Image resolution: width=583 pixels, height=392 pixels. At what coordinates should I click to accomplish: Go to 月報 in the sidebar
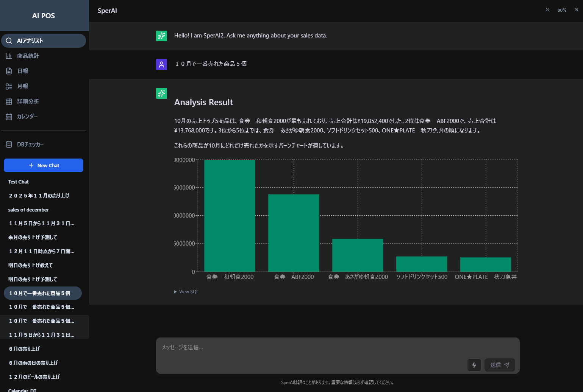pos(44,86)
